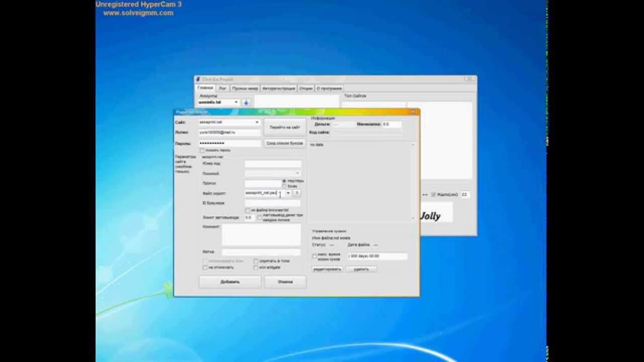Click the удалить button in the cookie management section
Image resolution: width=644 pixels, height=362 pixels.
(x=361, y=269)
